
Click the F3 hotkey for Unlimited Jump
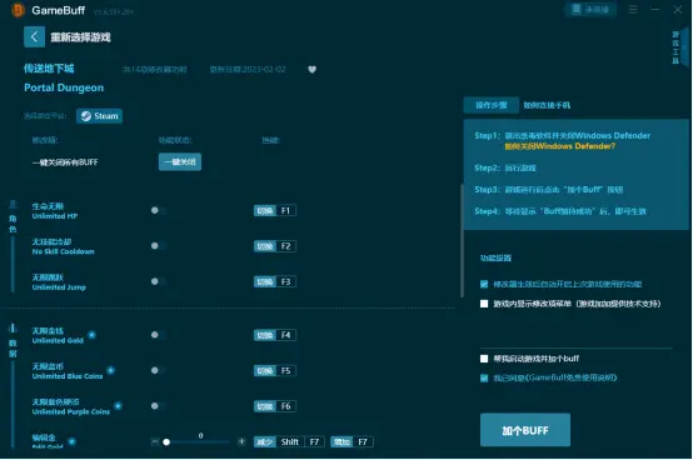(x=274, y=281)
